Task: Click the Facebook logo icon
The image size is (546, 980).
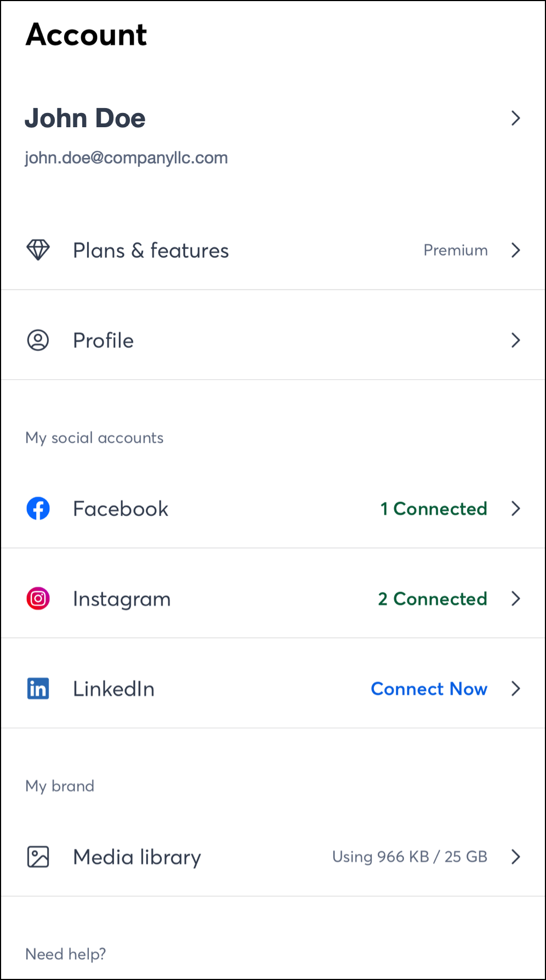Action: 38,508
